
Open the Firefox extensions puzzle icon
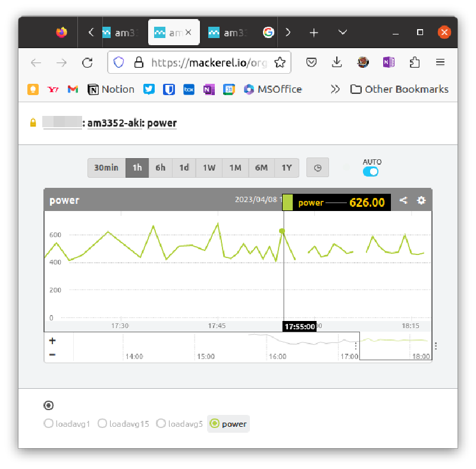coord(415,62)
